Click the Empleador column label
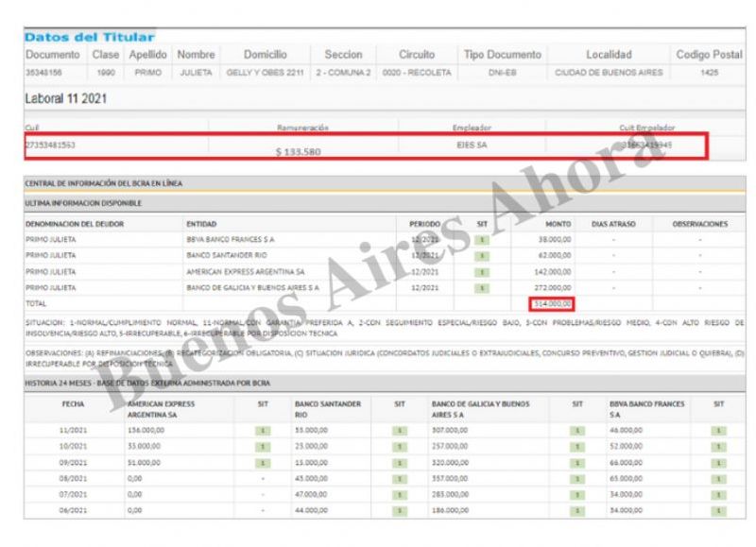Image resolution: width=756 pixels, height=547 pixels. (x=472, y=127)
